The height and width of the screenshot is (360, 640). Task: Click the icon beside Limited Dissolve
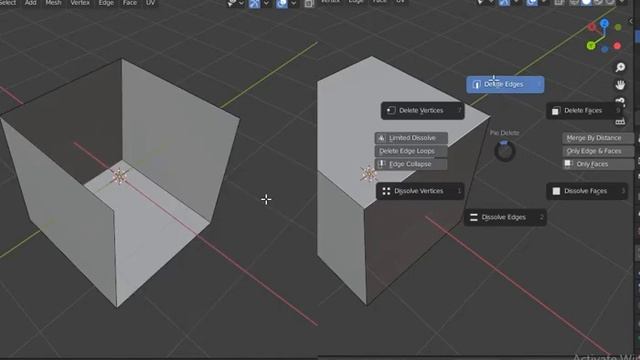(x=381, y=138)
